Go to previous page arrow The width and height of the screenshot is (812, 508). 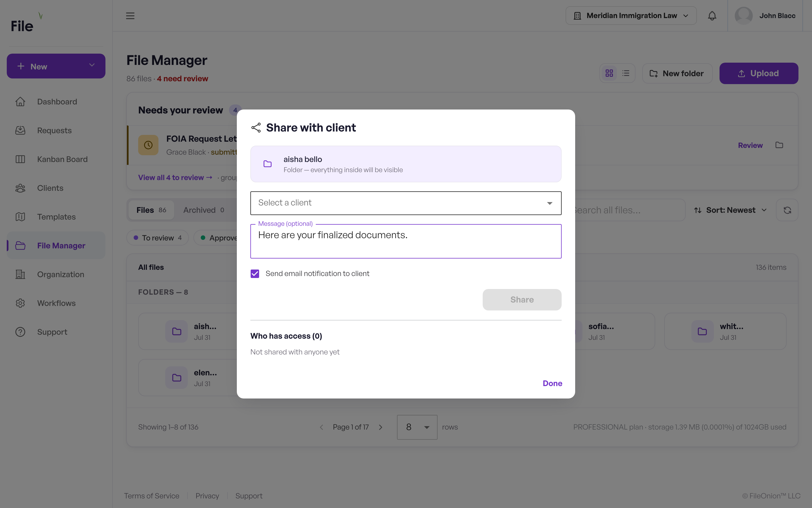[321, 427]
